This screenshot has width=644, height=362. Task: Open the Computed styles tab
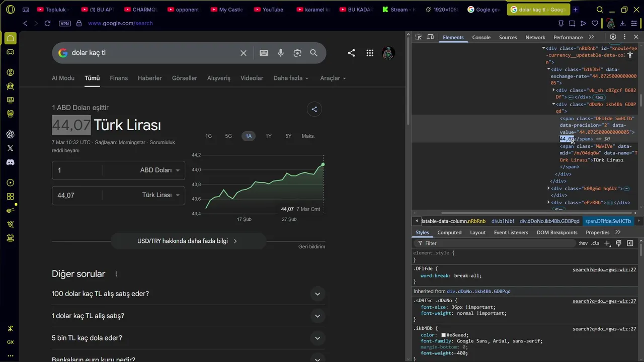[x=449, y=232]
